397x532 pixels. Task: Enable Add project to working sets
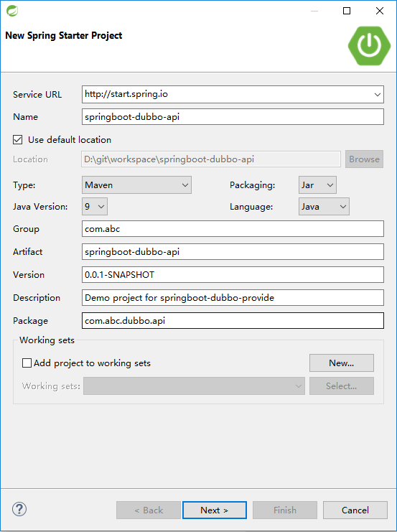pyautogui.click(x=27, y=363)
